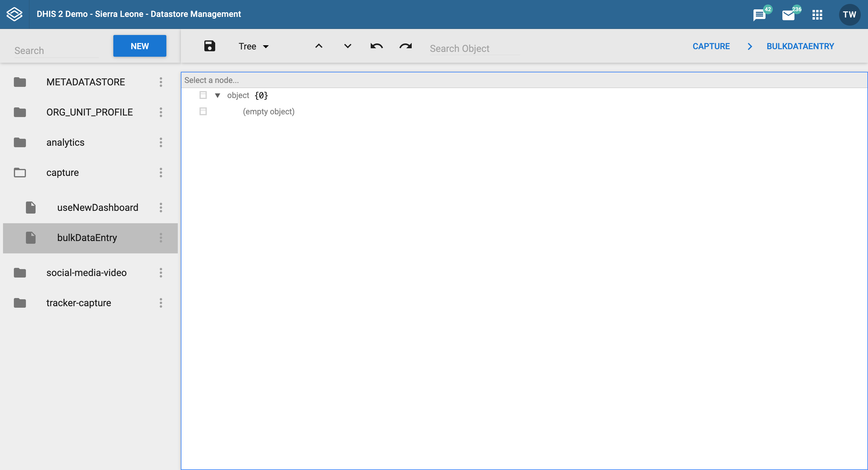Open the Tree view mode dropdown
Image resolution: width=868 pixels, height=470 pixels.
pos(253,46)
